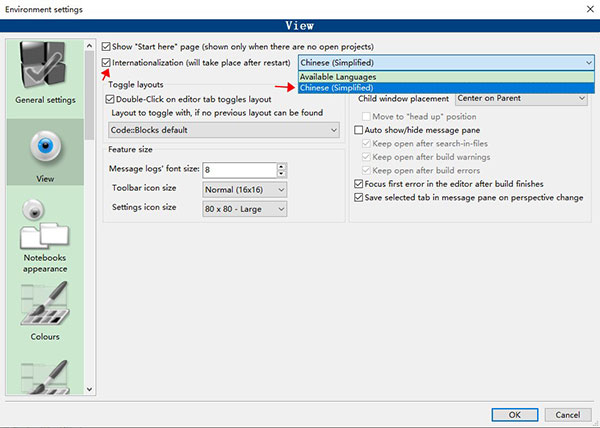This screenshot has width=600, height=428.
Task: Increase message logs' font size with up arrow
Action: coord(282,166)
